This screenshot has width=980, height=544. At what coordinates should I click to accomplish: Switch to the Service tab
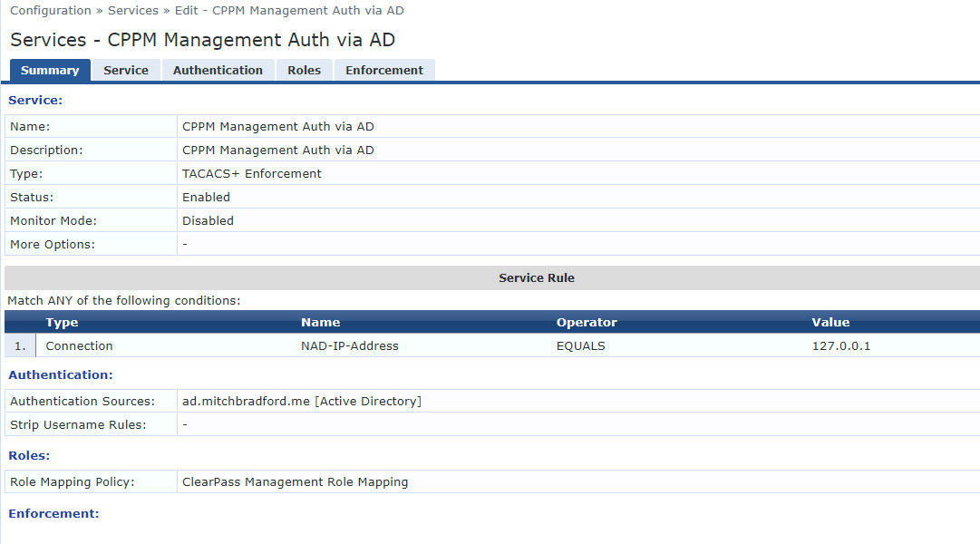(x=126, y=70)
